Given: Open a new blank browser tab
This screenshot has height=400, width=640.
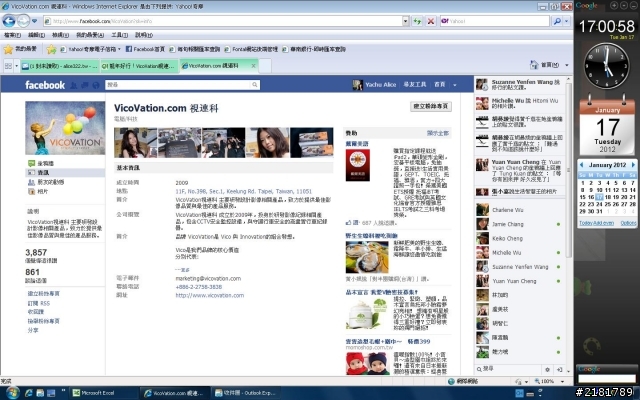Looking at the screenshot, I should tap(265, 65).
